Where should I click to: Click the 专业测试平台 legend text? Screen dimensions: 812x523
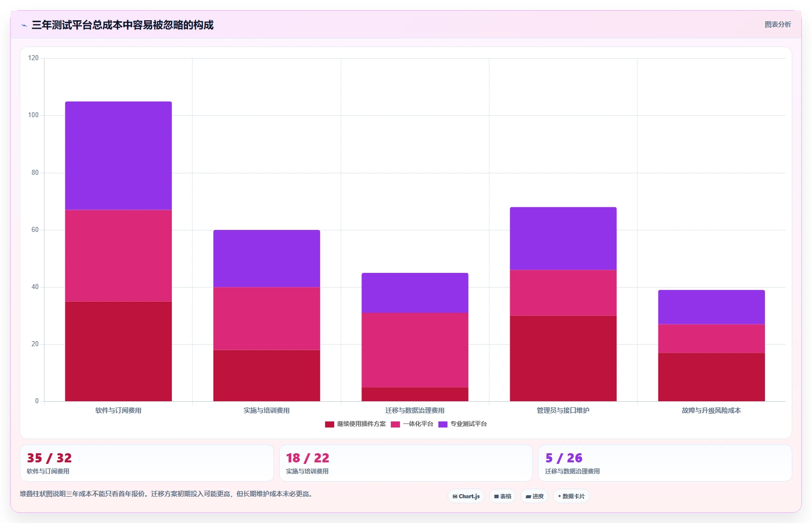point(469,424)
